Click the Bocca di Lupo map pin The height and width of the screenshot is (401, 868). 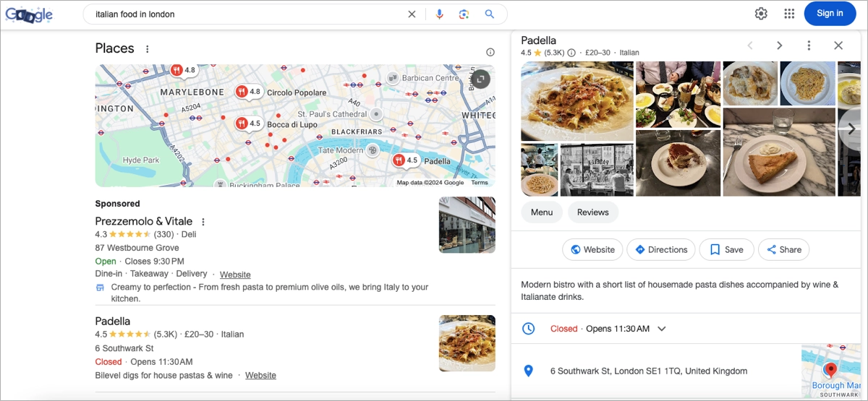pyautogui.click(x=242, y=124)
